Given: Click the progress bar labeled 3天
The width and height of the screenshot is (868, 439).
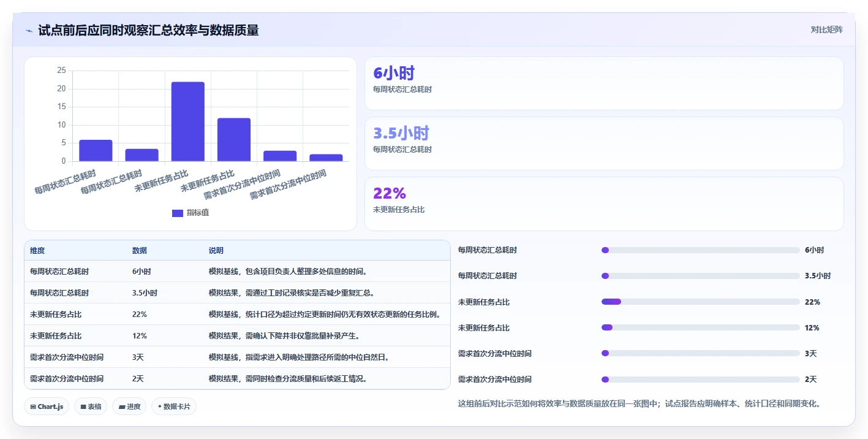Looking at the screenshot, I should (701, 353).
